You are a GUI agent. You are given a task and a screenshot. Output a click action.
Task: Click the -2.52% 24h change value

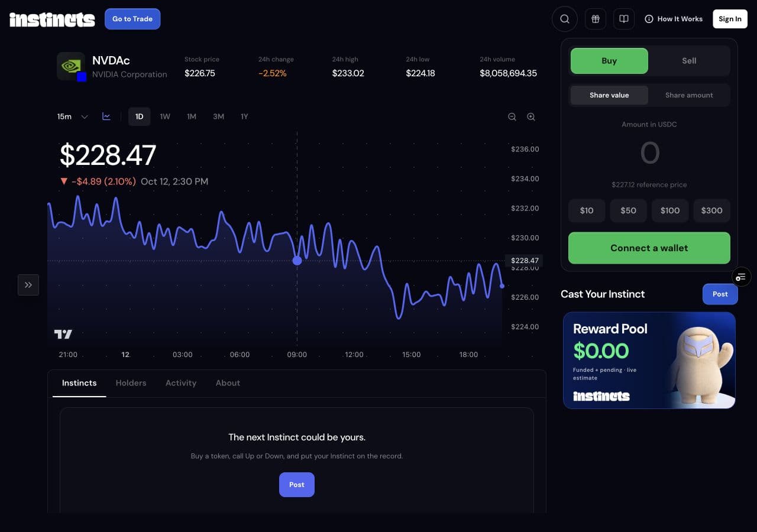pyautogui.click(x=273, y=73)
